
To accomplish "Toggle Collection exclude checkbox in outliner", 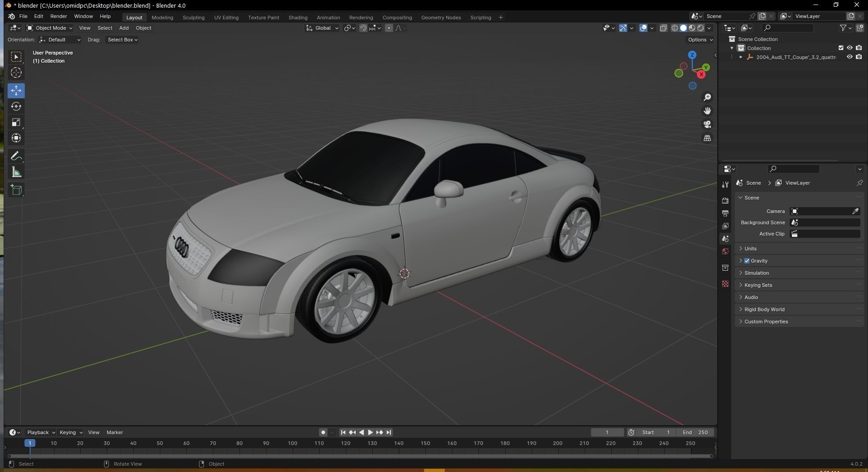I will tap(841, 48).
